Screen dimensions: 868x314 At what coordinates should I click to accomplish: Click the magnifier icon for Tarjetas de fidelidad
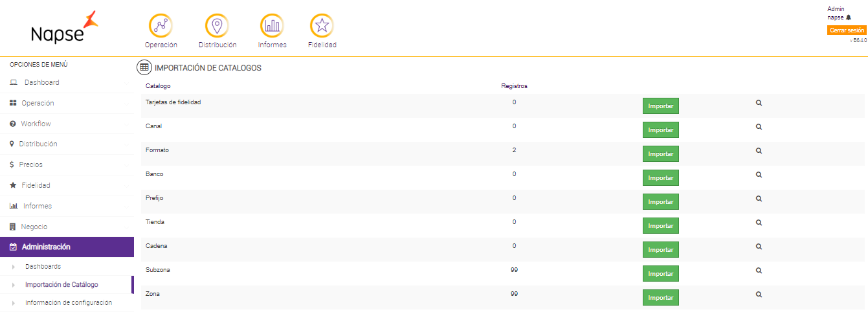coord(759,103)
